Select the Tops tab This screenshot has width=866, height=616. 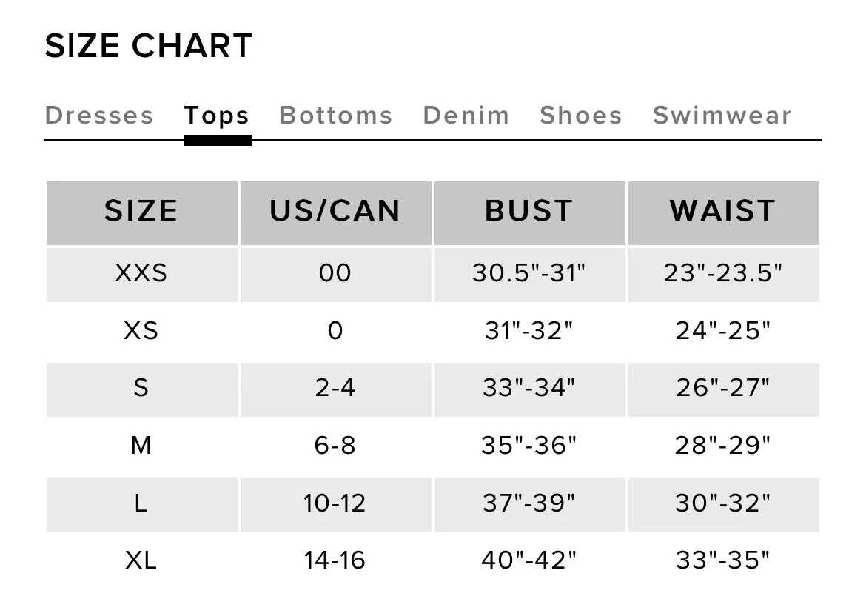click(217, 115)
